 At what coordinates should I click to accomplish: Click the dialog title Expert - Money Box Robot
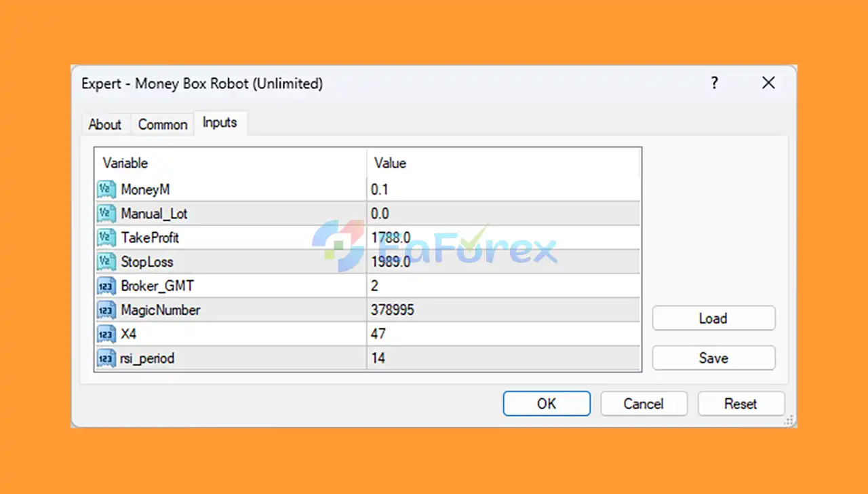[x=202, y=83]
